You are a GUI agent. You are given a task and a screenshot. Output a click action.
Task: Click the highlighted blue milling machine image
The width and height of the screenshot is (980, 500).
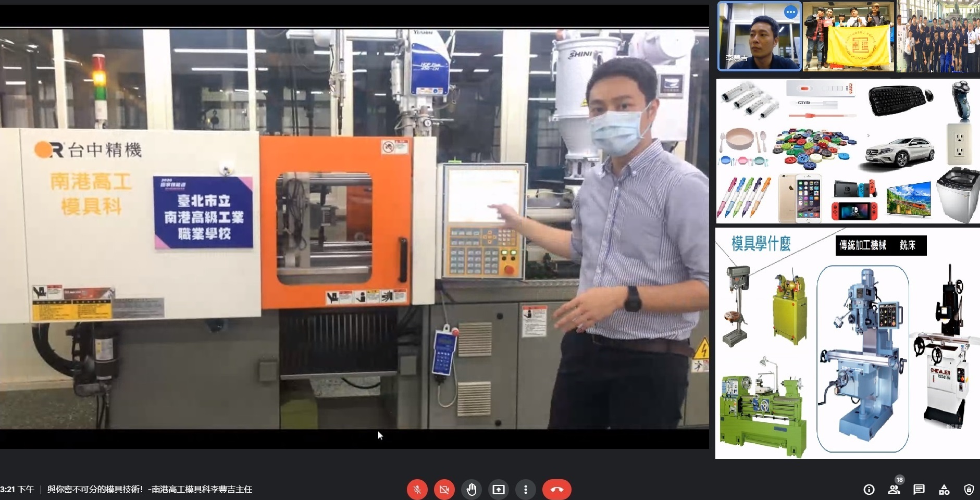coord(862,359)
